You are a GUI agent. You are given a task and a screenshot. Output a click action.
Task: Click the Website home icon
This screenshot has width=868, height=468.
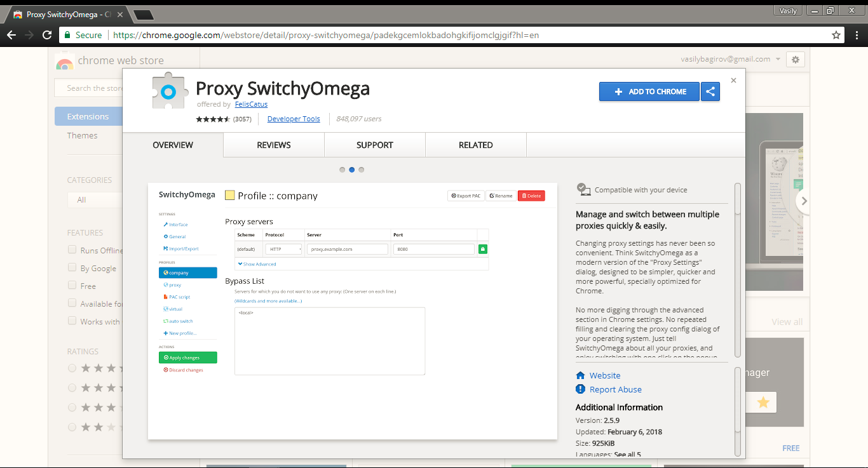580,375
